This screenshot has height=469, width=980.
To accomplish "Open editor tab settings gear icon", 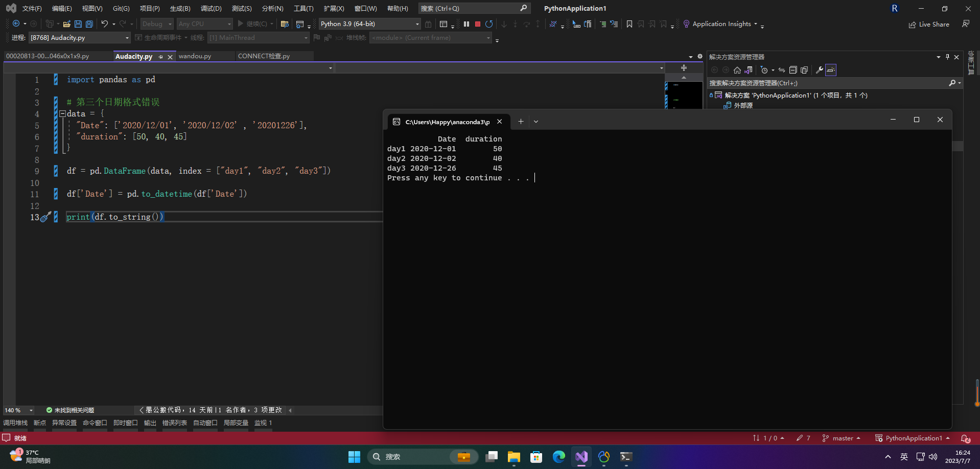I will pyautogui.click(x=700, y=56).
